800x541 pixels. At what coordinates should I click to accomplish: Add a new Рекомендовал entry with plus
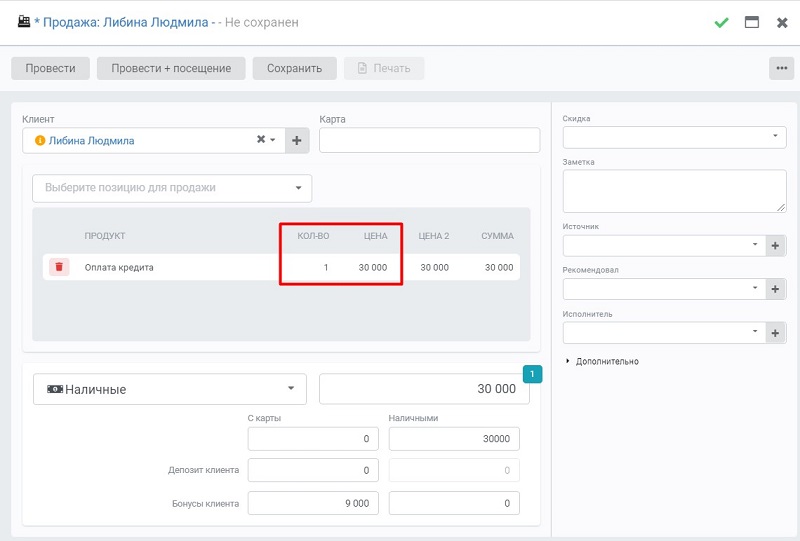tap(775, 289)
